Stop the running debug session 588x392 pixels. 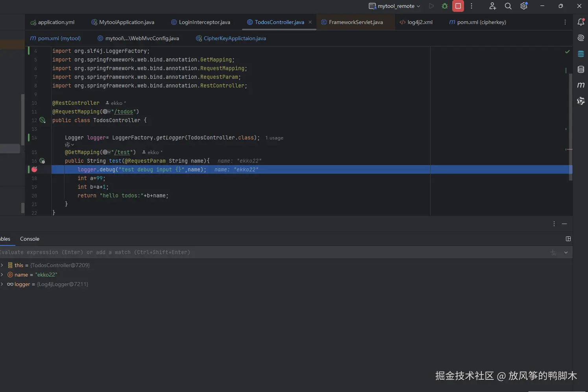click(x=458, y=6)
